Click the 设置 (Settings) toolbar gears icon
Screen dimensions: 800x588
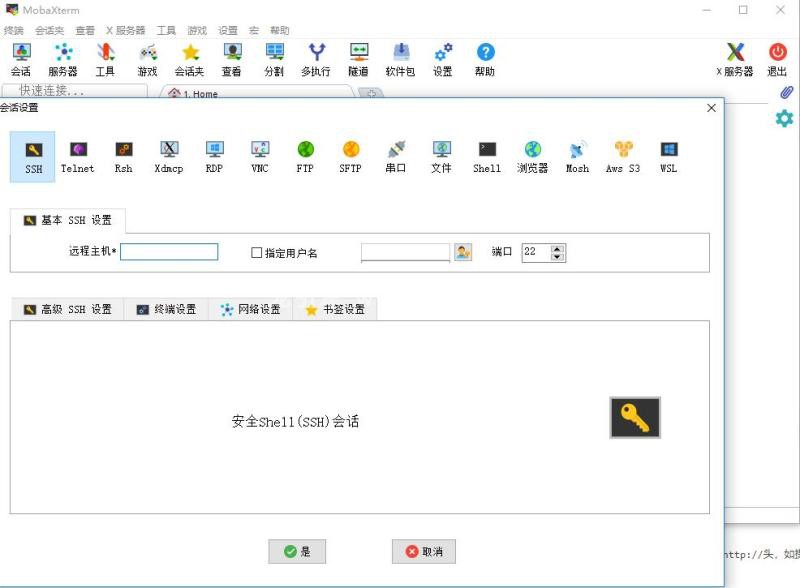click(x=443, y=60)
